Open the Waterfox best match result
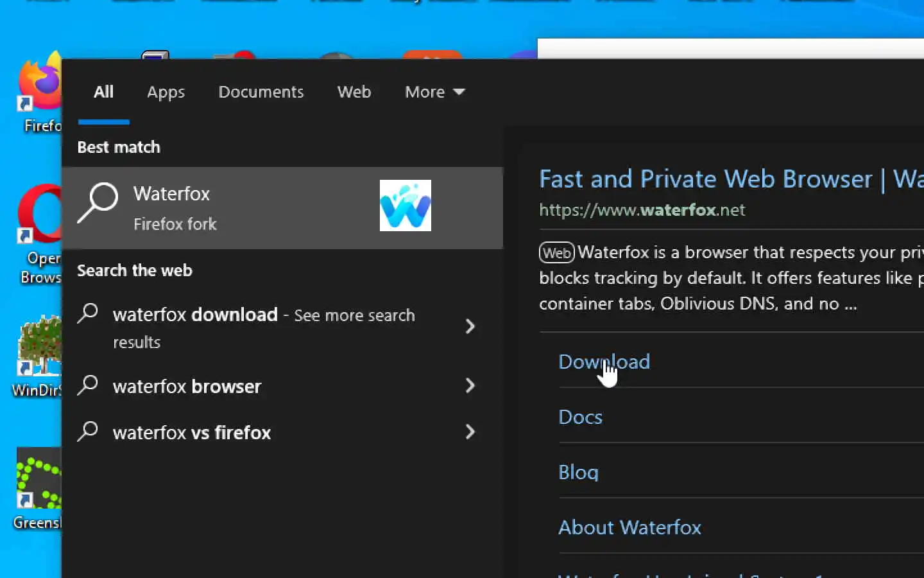Image resolution: width=924 pixels, height=578 pixels. click(x=282, y=207)
